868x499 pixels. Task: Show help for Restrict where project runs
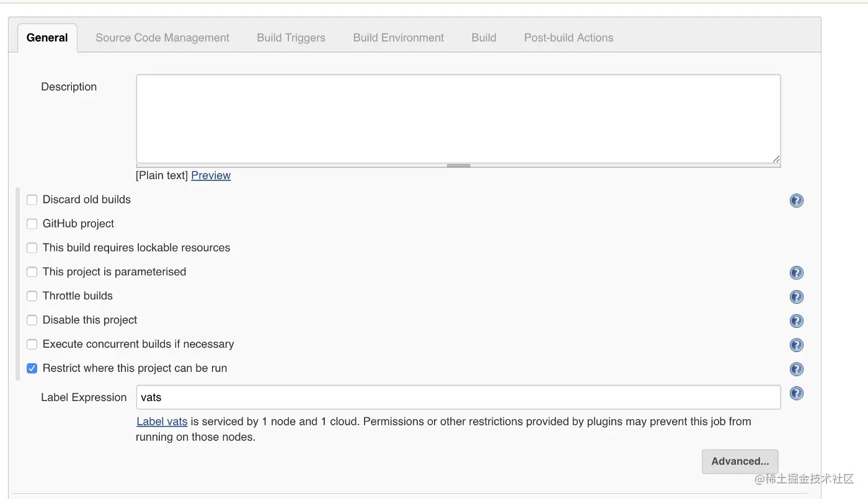797,369
